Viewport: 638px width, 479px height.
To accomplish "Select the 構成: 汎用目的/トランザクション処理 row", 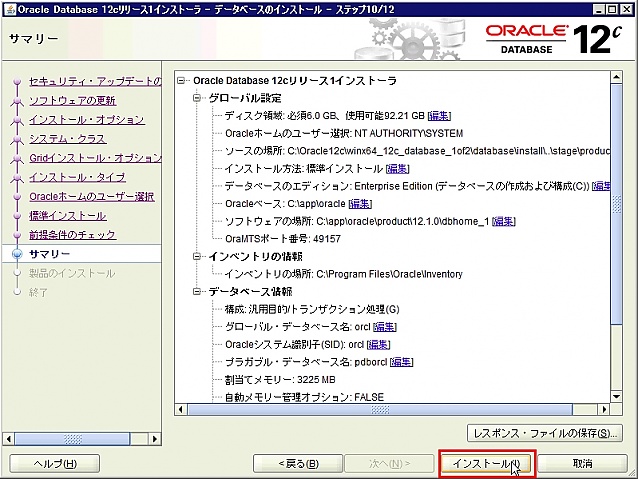I will [312, 309].
